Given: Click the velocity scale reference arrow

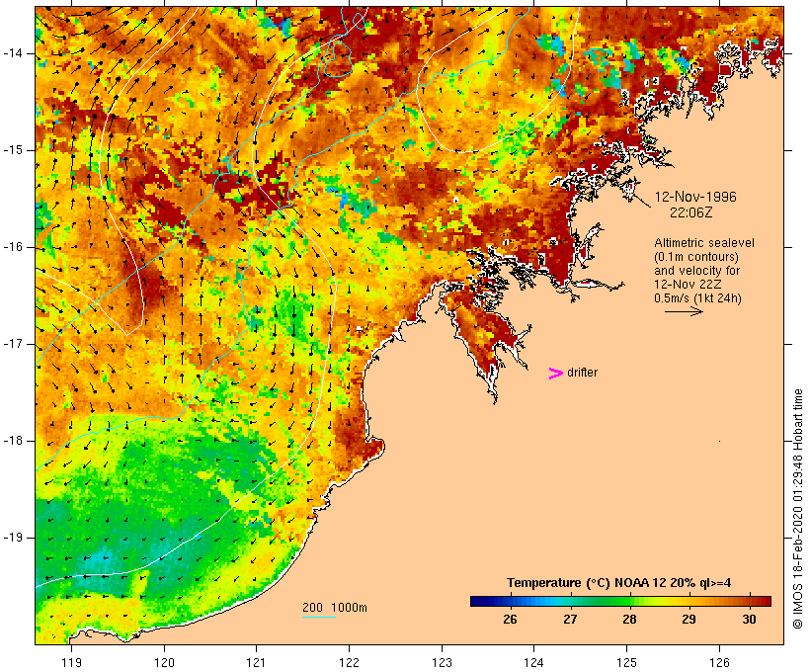Looking at the screenshot, I should coord(684,311).
